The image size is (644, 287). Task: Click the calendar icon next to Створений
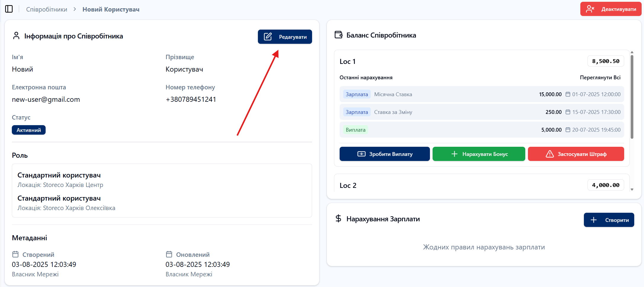click(x=15, y=254)
